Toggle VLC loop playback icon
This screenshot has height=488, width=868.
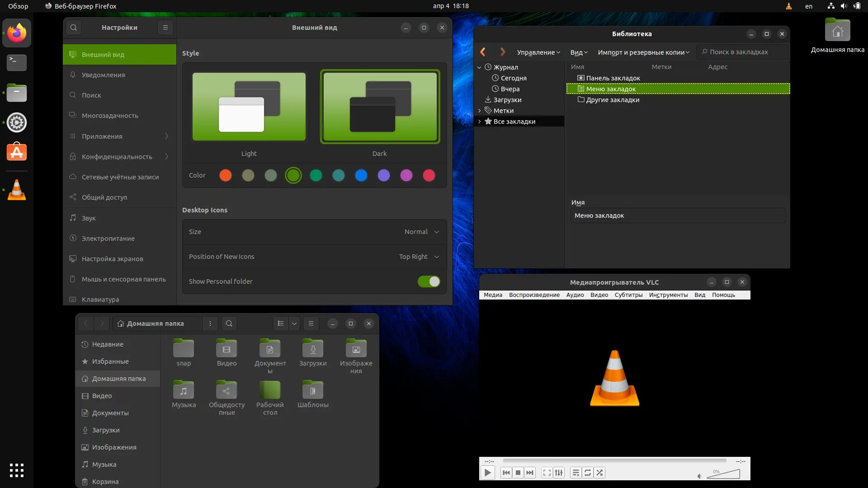pos(587,473)
